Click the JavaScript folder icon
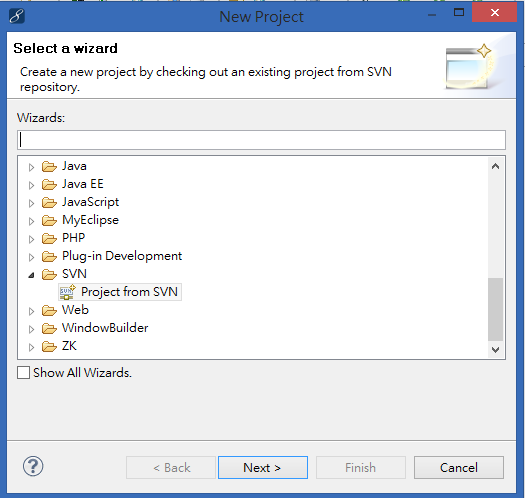525x498 pixels. [x=49, y=203]
